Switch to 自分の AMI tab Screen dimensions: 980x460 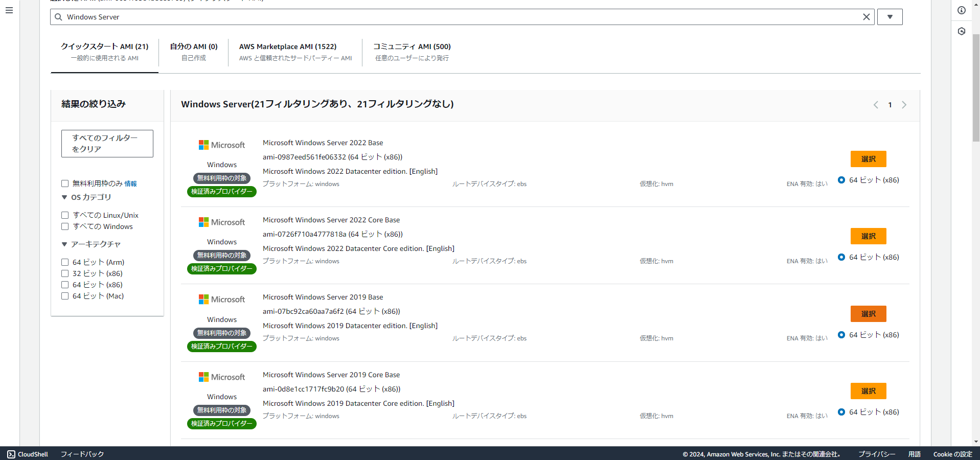pyautogui.click(x=194, y=52)
